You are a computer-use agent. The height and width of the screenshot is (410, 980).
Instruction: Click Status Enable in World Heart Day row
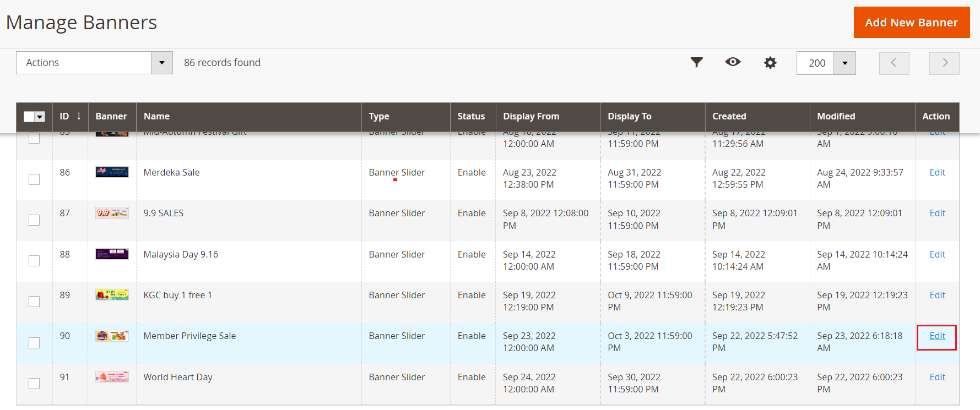pyautogui.click(x=472, y=377)
